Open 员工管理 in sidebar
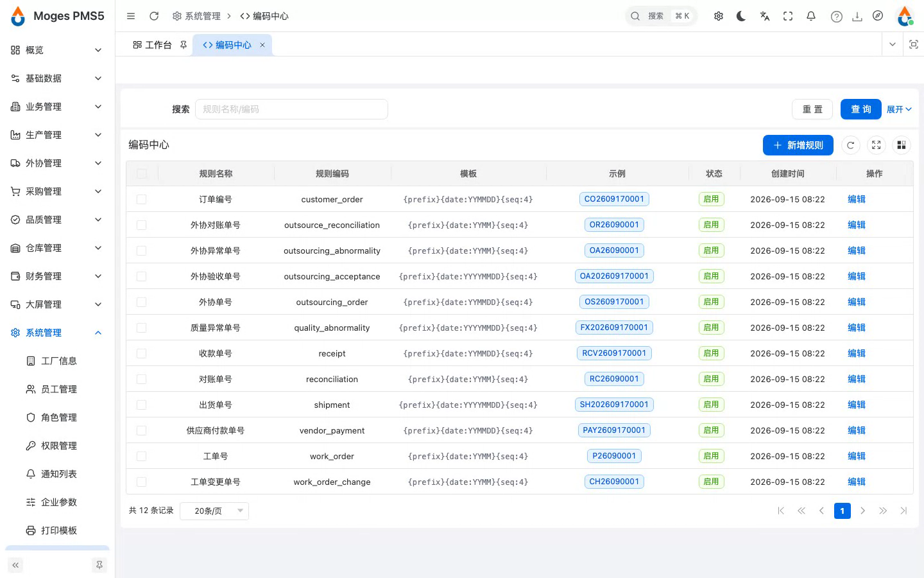The image size is (924, 578). click(x=58, y=389)
